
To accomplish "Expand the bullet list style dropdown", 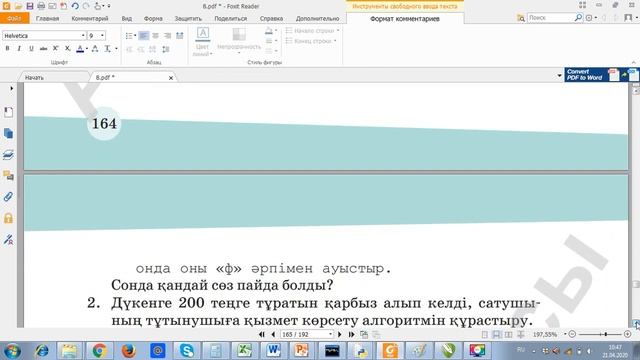I will click(135, 36).
